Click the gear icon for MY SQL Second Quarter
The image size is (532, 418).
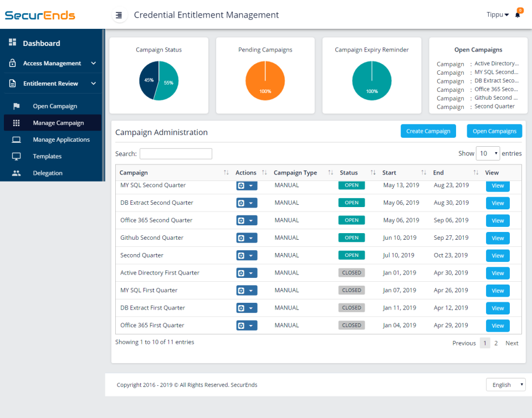pos(242,185)
